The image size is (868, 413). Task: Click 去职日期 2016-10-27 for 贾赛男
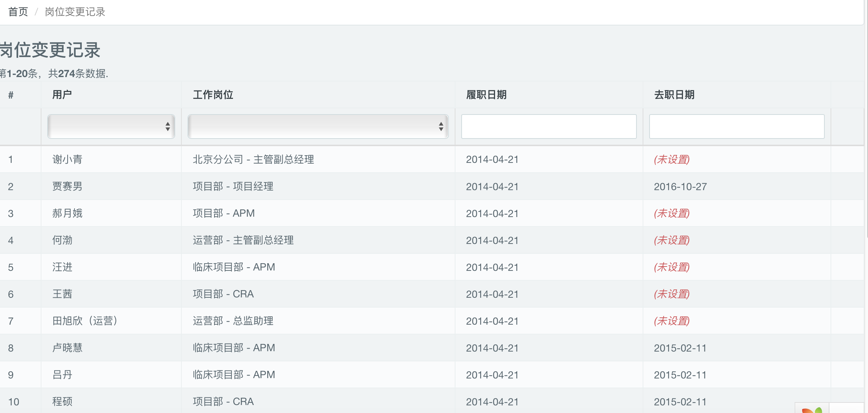tap(680, 187)
